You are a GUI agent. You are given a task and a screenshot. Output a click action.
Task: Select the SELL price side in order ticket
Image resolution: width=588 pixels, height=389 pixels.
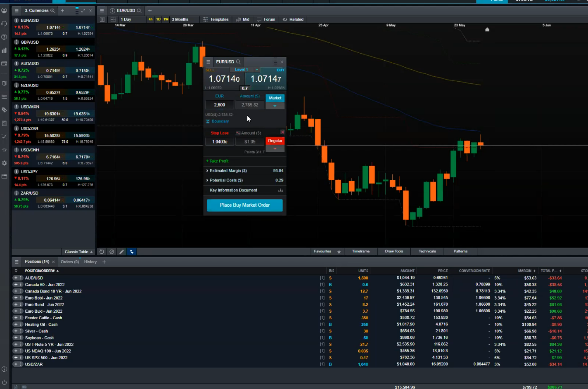224,79
